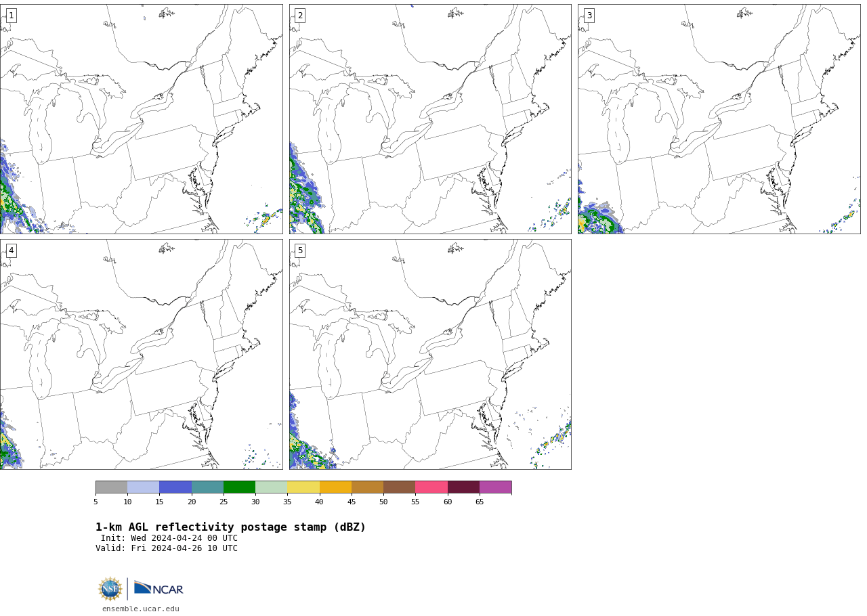
Task: Click the orange 40-45 dBZ swatch
Action: 335,487
